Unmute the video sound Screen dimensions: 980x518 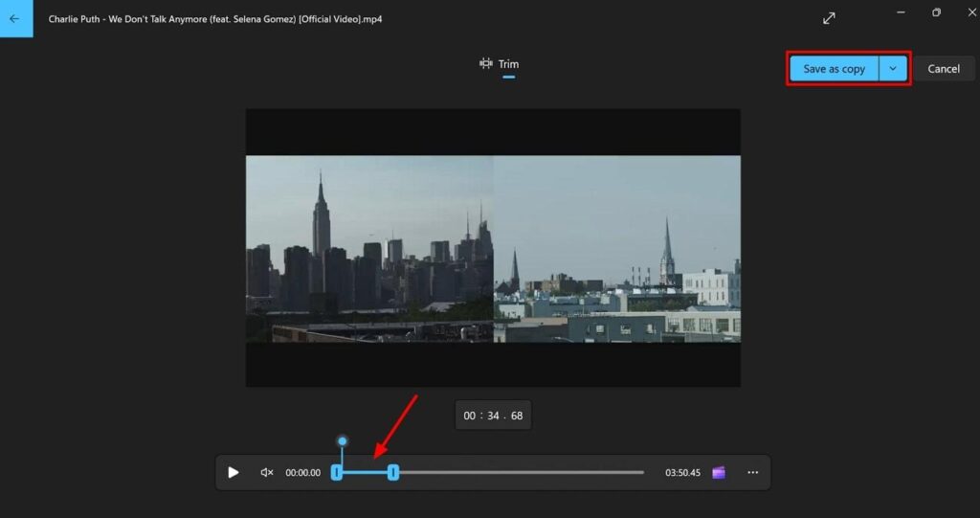(x=267, y=472)
